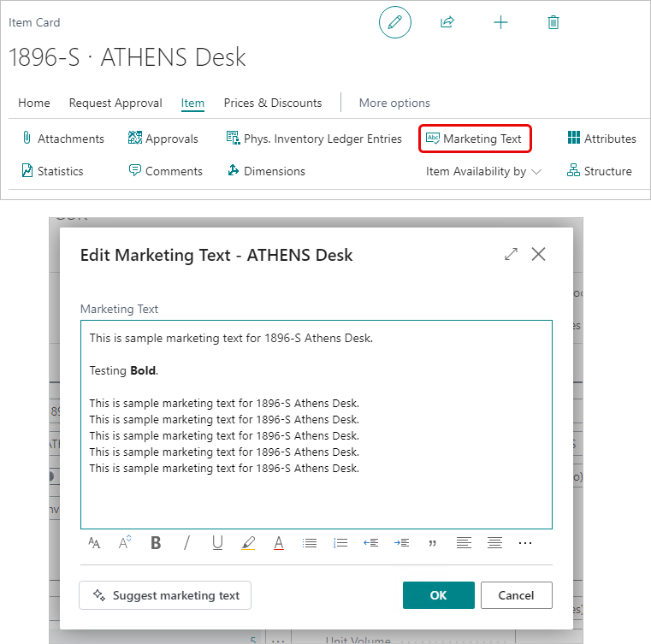The image size is (651, 644).
Task: Click OK to save marketing text
Action: pyautogui.click(x=439, y=595)
